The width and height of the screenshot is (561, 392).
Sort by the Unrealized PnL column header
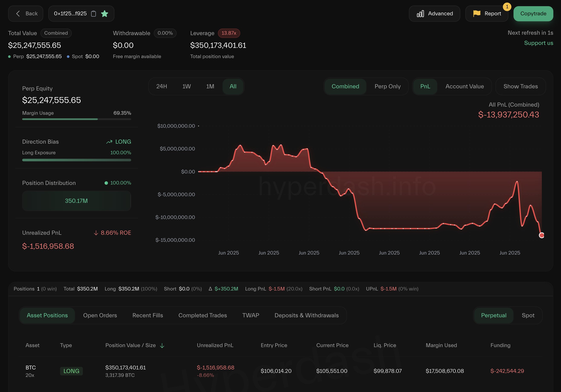(x=215, y=345)
